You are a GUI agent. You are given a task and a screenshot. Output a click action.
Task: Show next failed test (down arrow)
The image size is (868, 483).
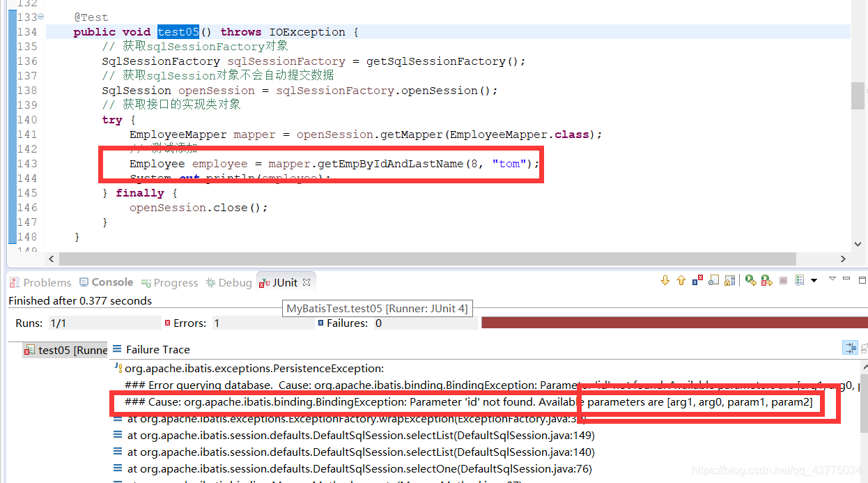tap(665, 280)
